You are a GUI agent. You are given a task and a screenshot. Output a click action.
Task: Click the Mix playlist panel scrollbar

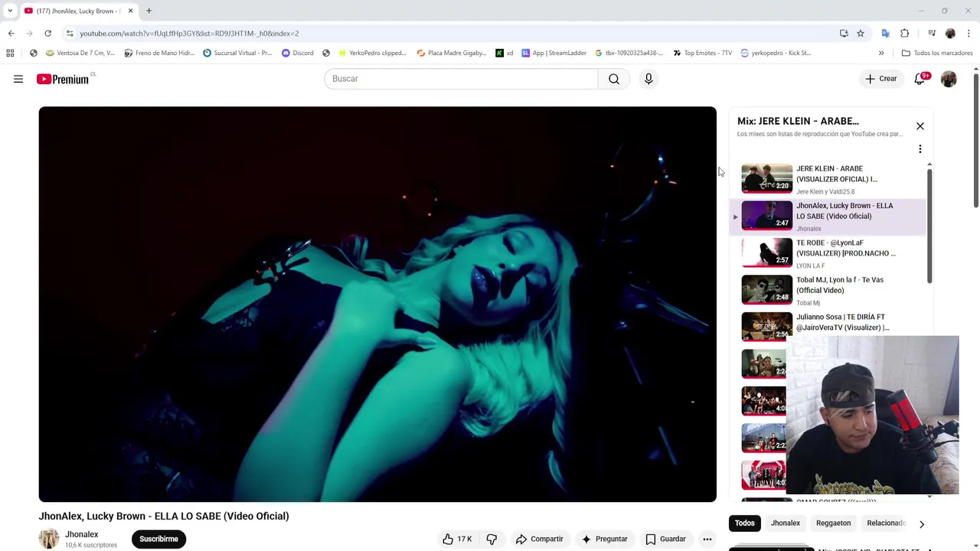coord(929,227)
